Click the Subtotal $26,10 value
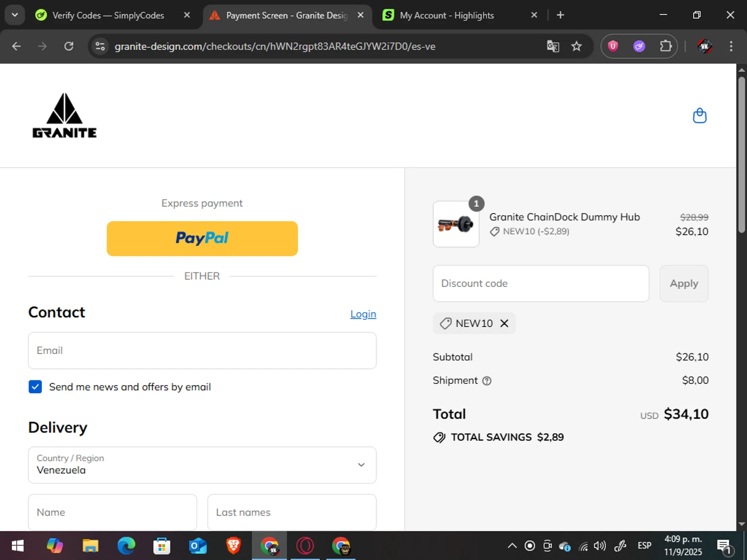The width and height of the screenshot is (747, 560). (692, 357)
